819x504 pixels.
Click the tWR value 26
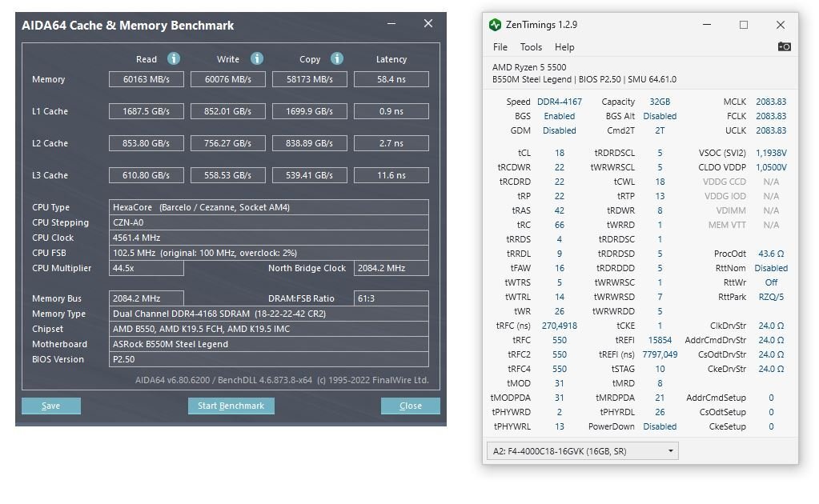click(560, 311)
